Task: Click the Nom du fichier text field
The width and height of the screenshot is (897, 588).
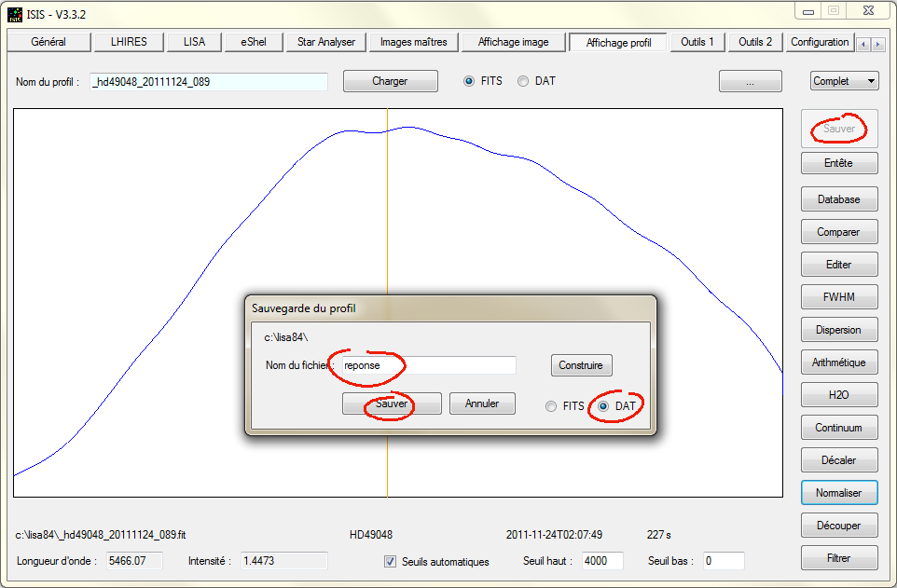Action: tap(428, 365)
